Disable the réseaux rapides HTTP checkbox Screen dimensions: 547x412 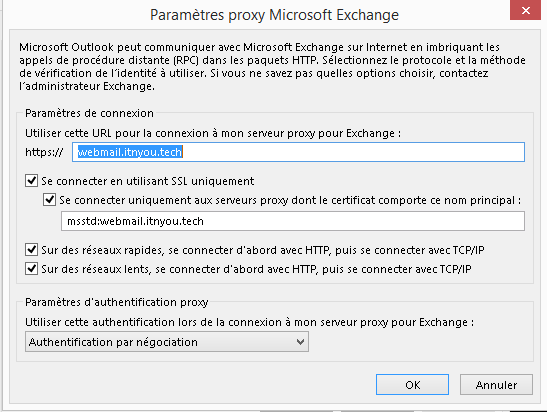tap(31, 250)
